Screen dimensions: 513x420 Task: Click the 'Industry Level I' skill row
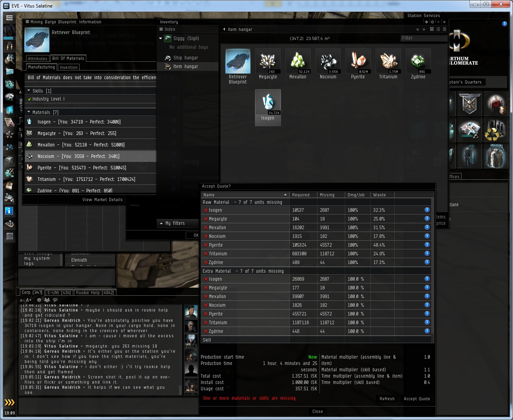(x=91, y=99)
